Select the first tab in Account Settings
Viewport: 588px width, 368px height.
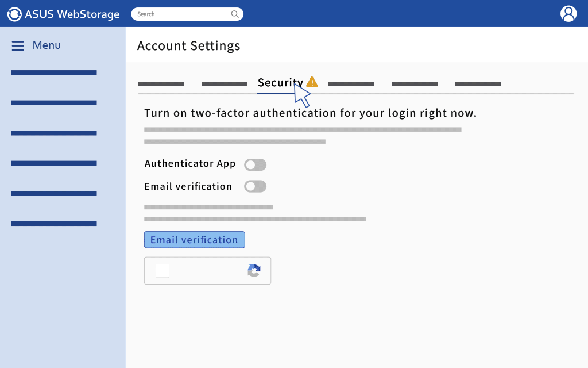click(x=161, y=84)
